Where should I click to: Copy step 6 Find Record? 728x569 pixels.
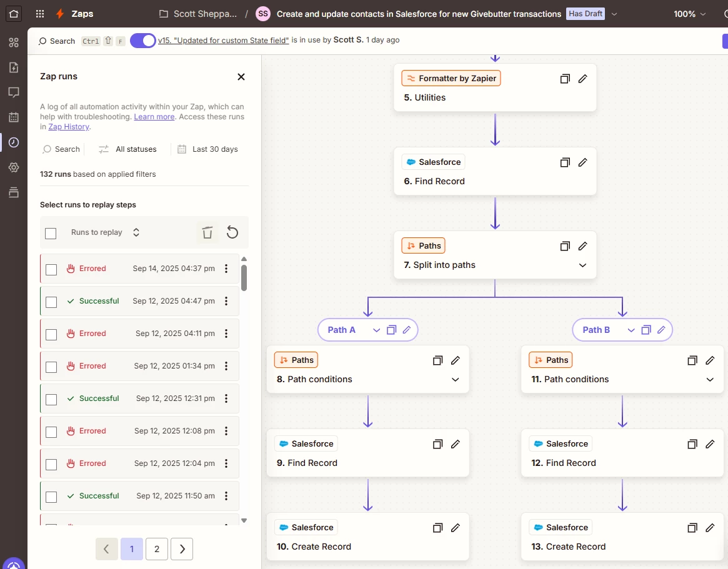565,162
